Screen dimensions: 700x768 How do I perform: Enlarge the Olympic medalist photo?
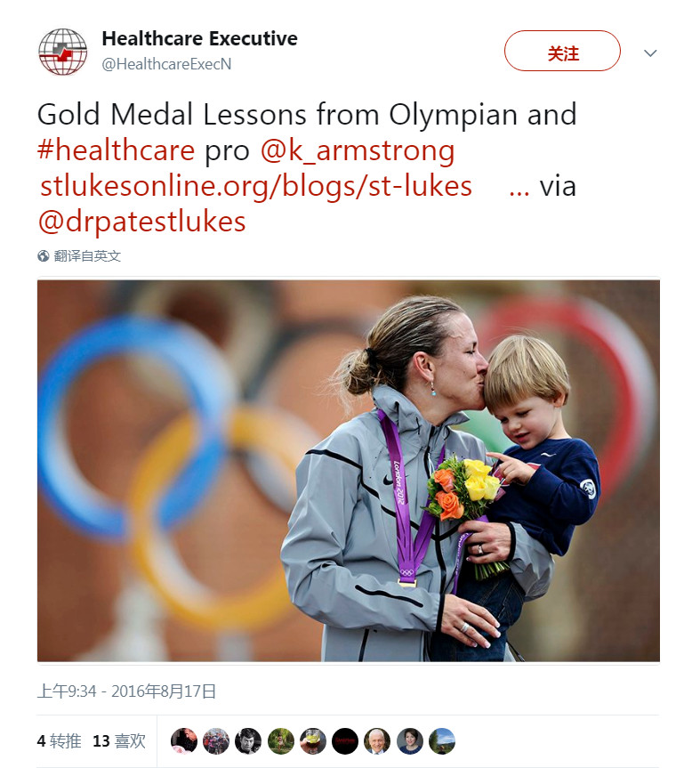click(x=348, y=471)
